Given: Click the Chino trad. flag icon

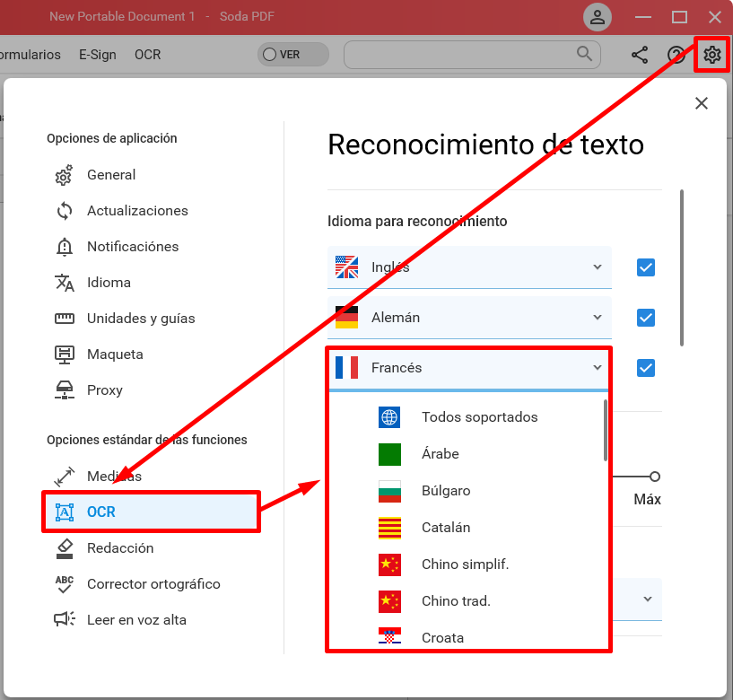Looking at the screenshot, I should tap(389, 601).
